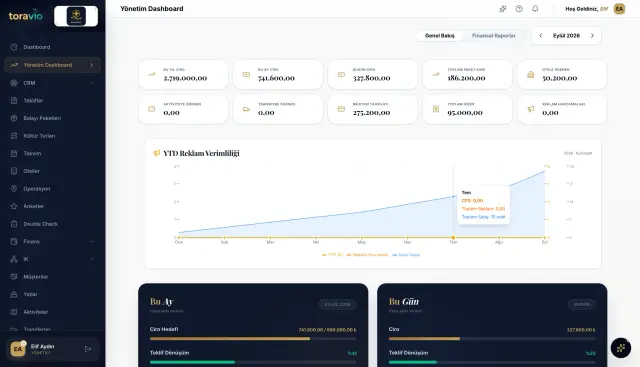Click the 2.719.000,00 yearly ciro card
Viewport: 640px width, 367px height.
[183, 75]
